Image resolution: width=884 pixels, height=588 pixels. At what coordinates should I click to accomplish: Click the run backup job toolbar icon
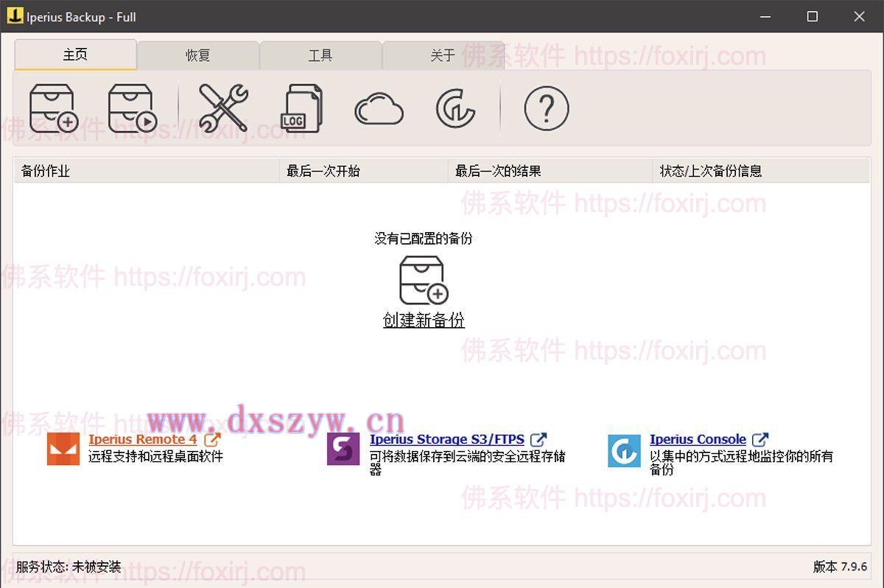133,108
